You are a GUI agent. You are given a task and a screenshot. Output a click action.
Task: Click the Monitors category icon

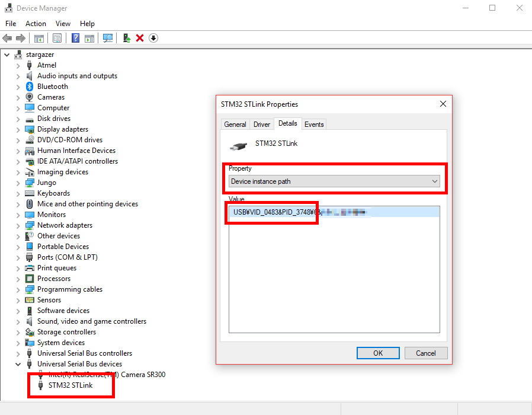click(x=30, y=215)
